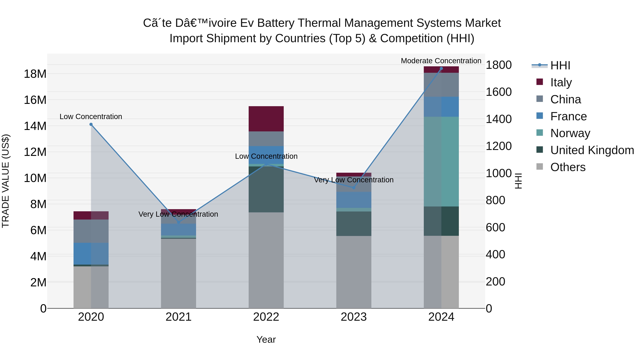Toggle the Norway legend entry
This screenshot has height=362, width=644.
[x=563, y=133]
